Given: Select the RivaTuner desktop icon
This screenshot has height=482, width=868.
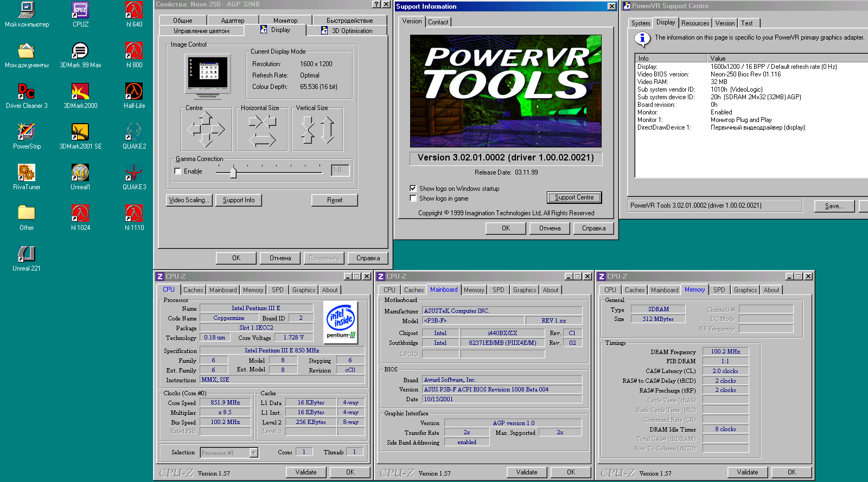Looking at the screenshot, I should point(27,177).
